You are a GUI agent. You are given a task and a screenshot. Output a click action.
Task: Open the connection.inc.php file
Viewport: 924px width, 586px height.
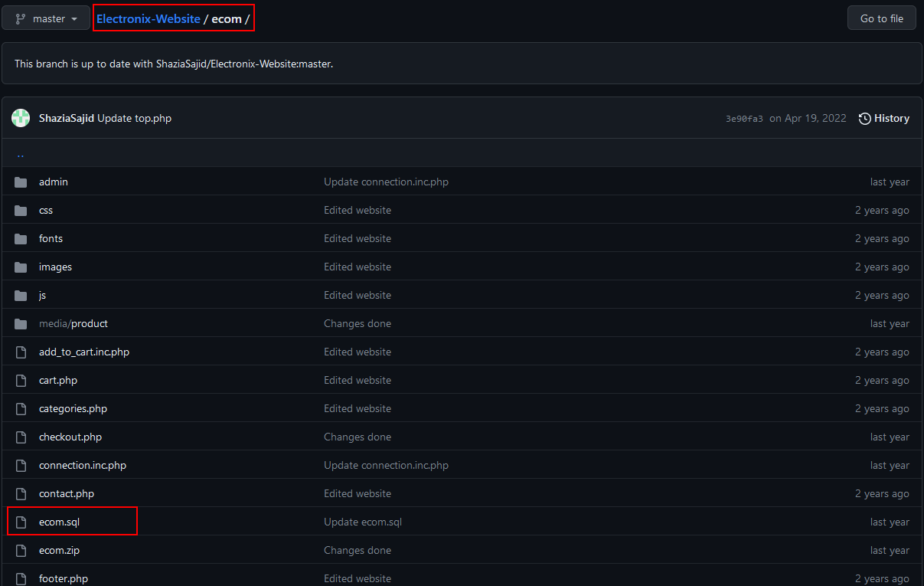[83, 466]
